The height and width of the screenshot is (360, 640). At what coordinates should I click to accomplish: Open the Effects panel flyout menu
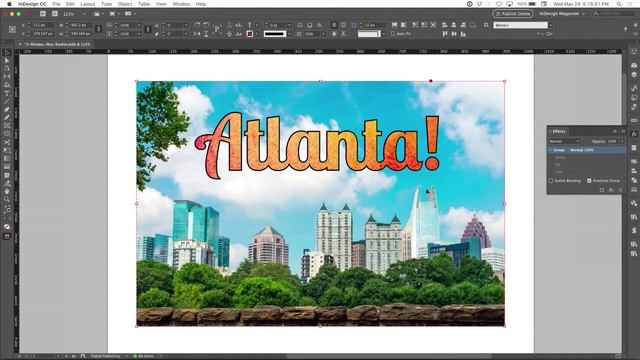point(623,131)
